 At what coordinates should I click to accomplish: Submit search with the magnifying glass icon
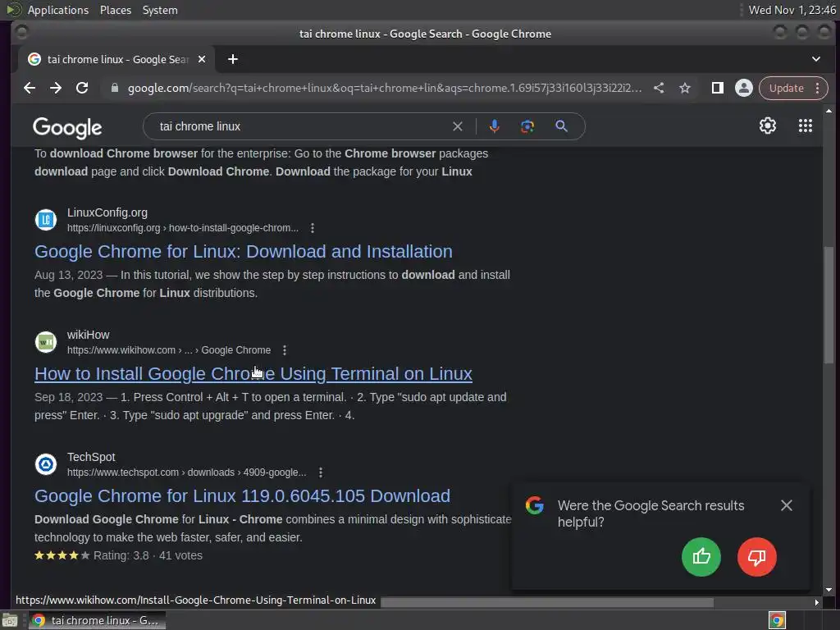(x=561, y=126)
